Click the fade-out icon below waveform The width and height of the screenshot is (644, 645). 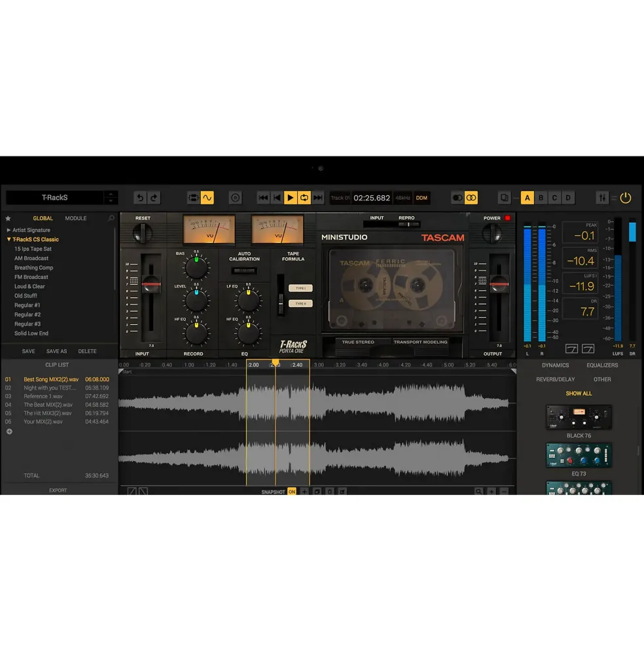(x=143, y=491)
